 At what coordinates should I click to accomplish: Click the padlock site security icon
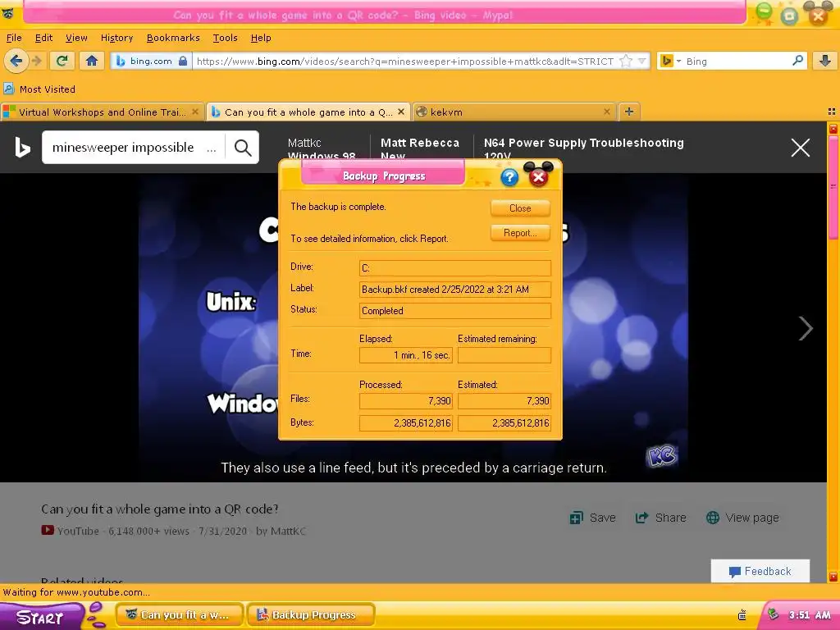(x=183, y=61)
